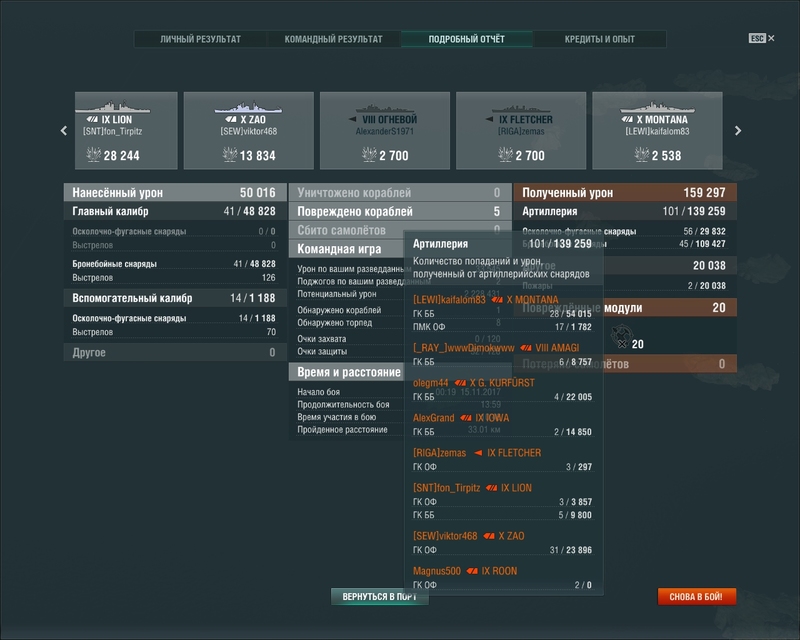Click the damaged module icon marked ×20
800x640 pixels.
coord(621,337)
